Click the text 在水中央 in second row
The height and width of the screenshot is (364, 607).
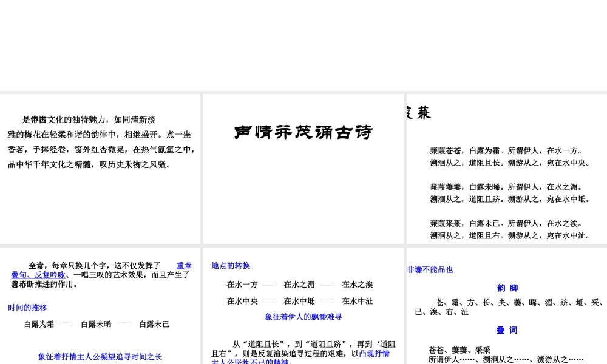(242, 301)
